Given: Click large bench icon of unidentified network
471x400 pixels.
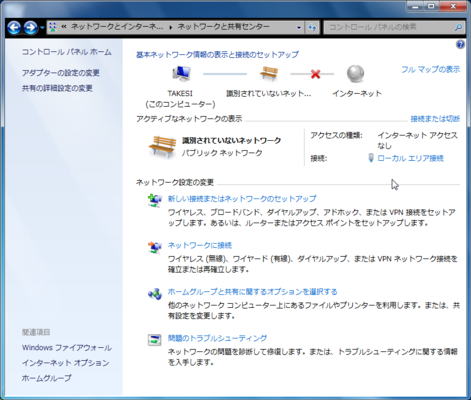Looking at the screenshot, I should tap(162, 147).
